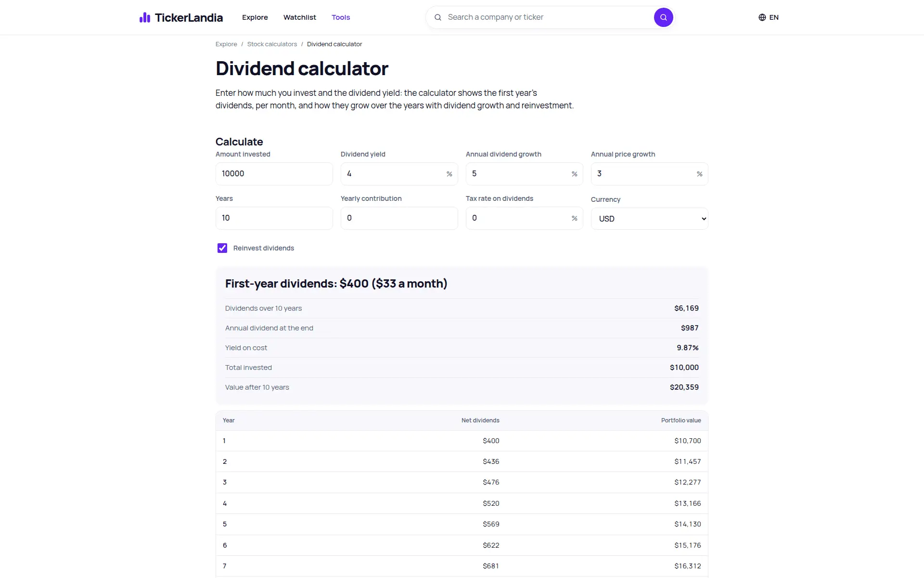Click the $681 net dividends cell

(x=491, y=566)
